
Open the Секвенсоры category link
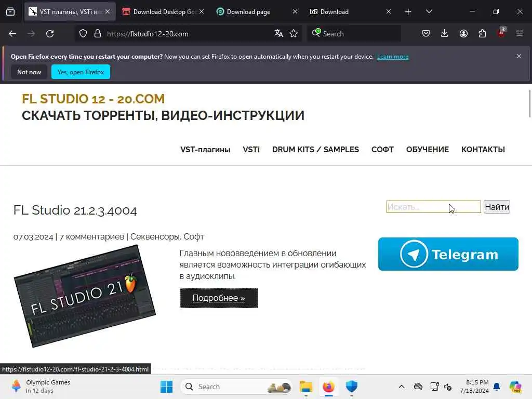tap(156, 237)
